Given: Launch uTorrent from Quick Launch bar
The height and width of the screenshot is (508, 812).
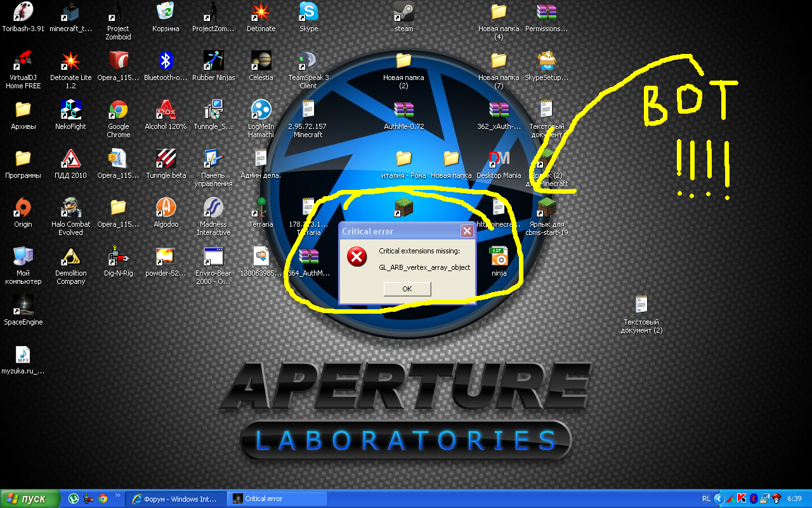Looking at the screenshot, I should coord(74,498).
